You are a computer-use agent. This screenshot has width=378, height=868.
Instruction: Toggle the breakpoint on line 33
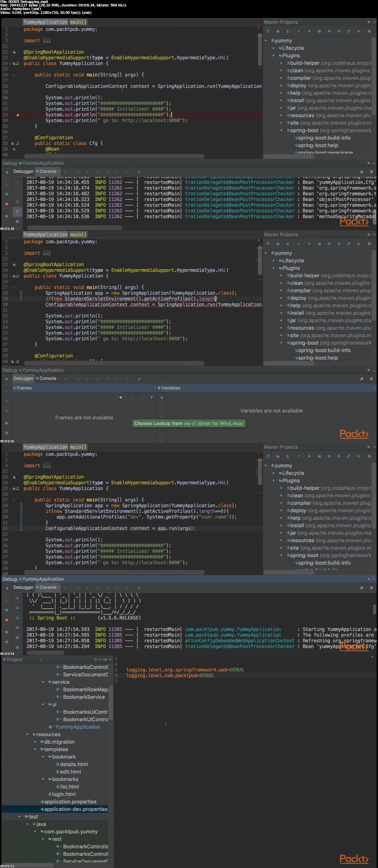[17, 115]
